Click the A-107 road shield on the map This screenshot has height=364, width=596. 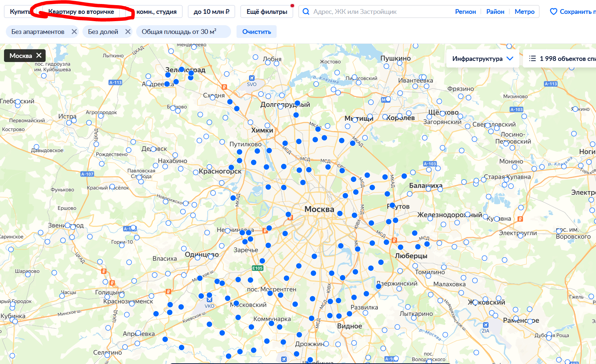point(87,174)
